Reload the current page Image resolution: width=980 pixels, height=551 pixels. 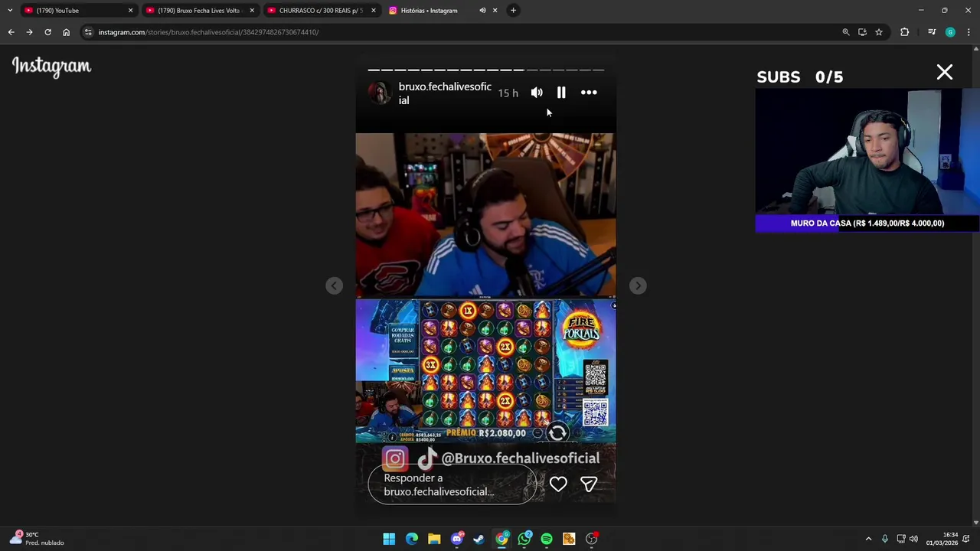[47, 32]
